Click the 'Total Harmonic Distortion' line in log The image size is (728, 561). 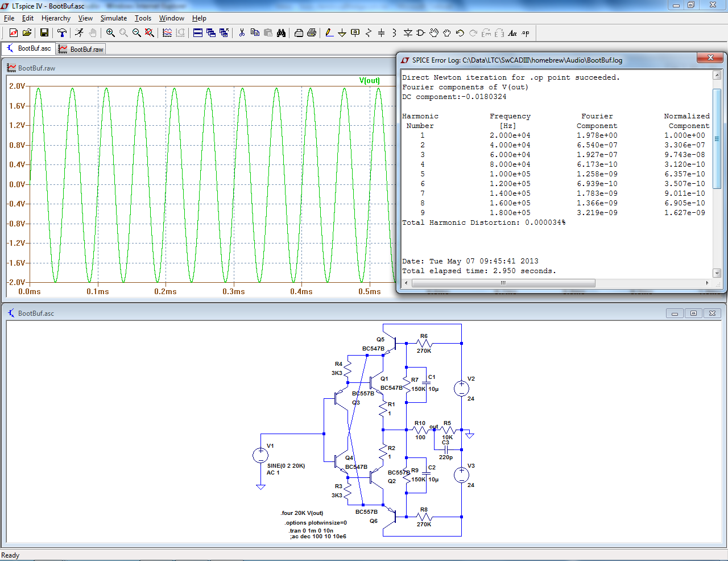483,222
